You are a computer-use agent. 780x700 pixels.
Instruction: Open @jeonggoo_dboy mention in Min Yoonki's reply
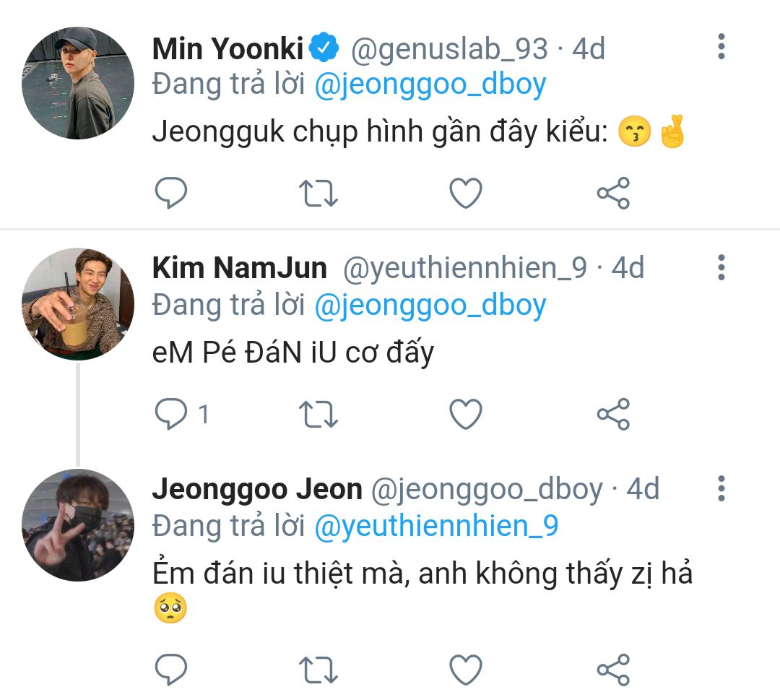(x=430, y=85)
